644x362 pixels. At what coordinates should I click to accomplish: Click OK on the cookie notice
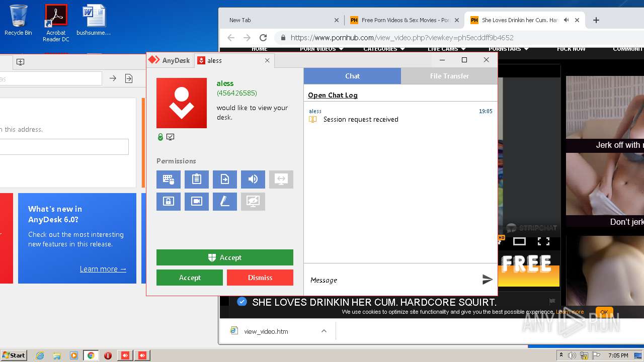(x=604, y=312)
